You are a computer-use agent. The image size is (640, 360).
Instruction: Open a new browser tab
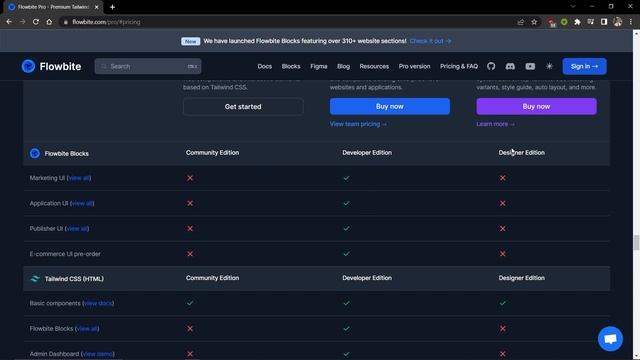[x=112, y=7]
